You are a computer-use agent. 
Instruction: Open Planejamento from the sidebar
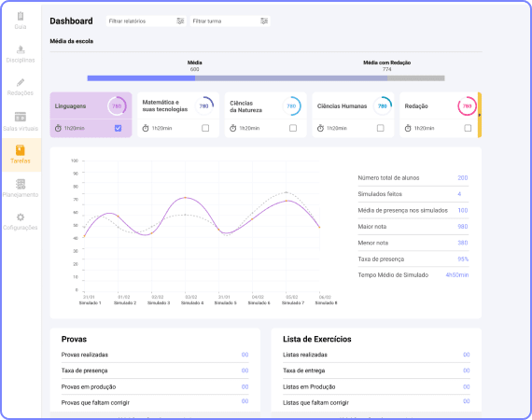pyautogui.click(x=21, y=184)
